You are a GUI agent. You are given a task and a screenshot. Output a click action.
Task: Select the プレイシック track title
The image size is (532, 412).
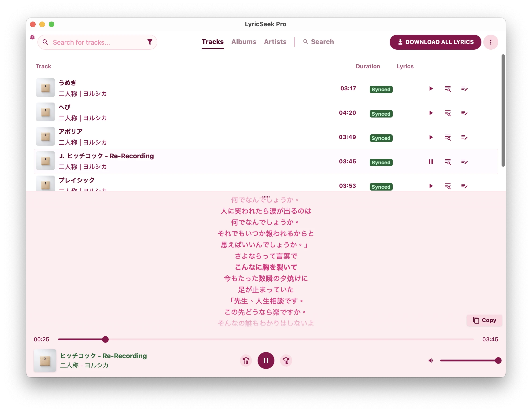(77, 180)
